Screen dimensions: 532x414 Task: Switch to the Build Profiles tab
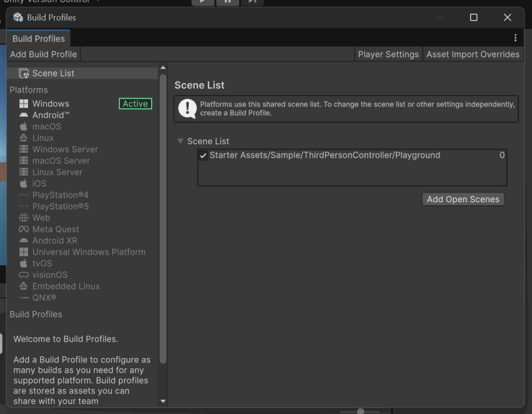[38, 38]
